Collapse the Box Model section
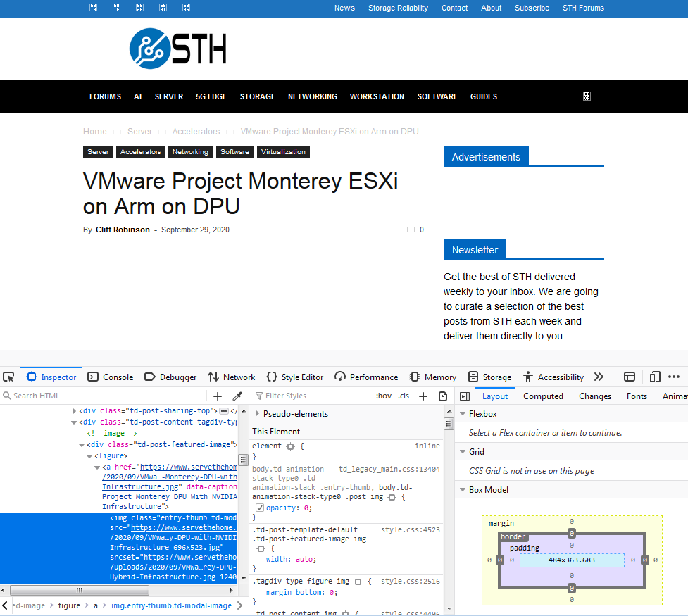This screenshot has height=616, width=688. [x=463, y=490]
